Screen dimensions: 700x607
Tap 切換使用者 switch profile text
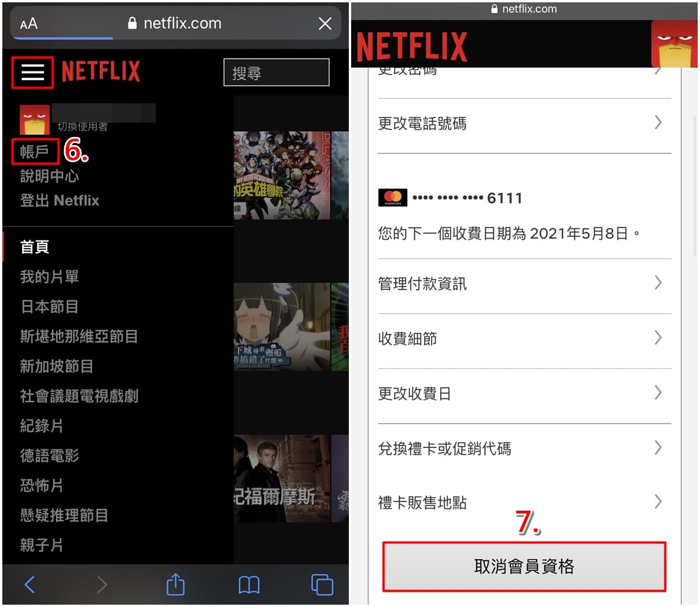coord(82,127)
